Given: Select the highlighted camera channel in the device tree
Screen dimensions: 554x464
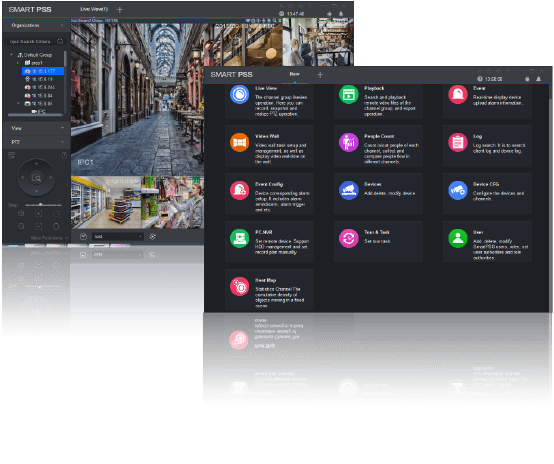Looking at the screenshot, I should click(43, 71).
